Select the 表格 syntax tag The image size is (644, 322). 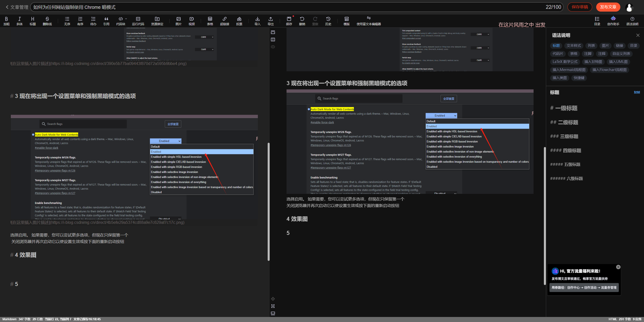point(574,54)
